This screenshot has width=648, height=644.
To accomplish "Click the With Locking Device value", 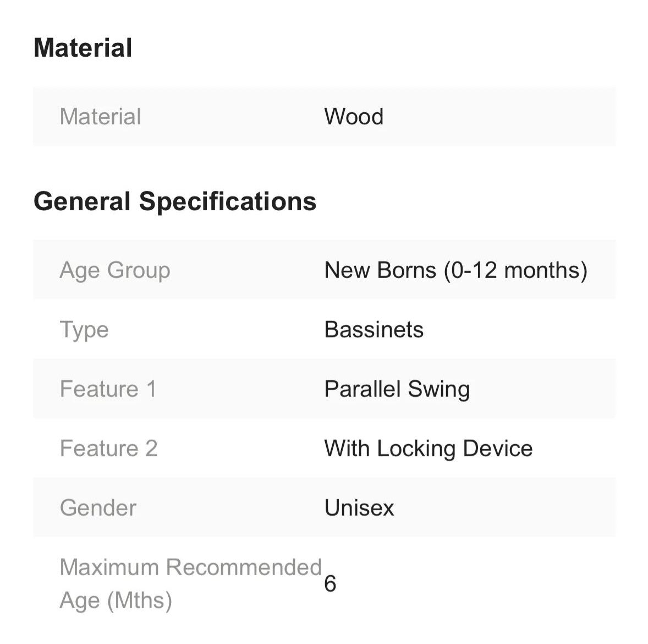I will pyautogui.click(x=429, y=449).
